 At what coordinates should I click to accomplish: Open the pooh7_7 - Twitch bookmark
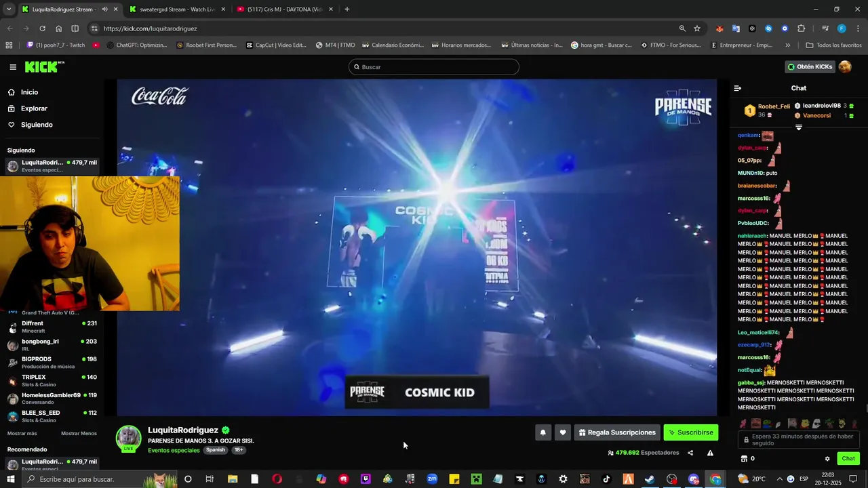[56, 45]
